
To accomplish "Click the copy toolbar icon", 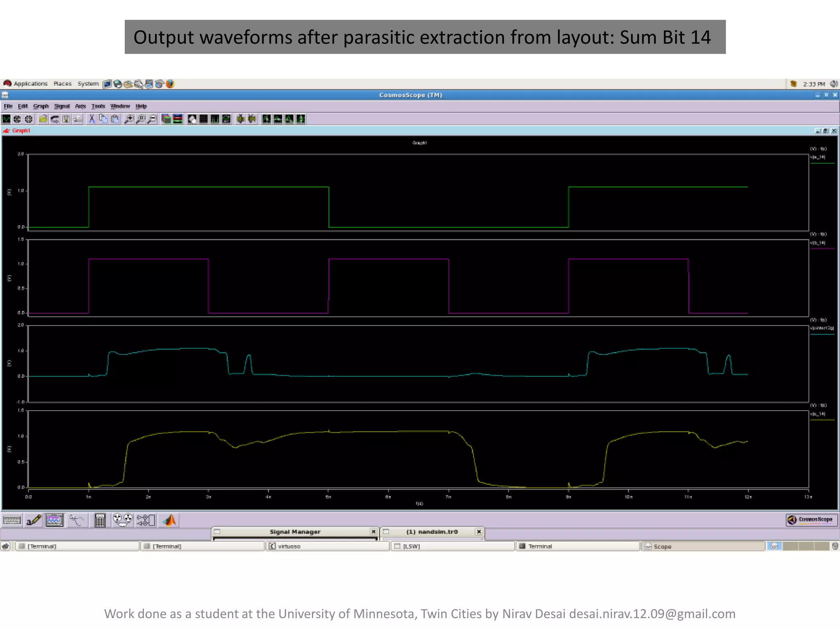I will pos(103,119).
